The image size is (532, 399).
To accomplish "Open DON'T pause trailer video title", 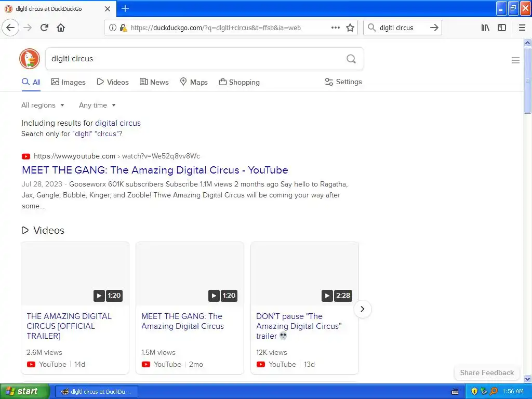I will (x=299, y=326).
